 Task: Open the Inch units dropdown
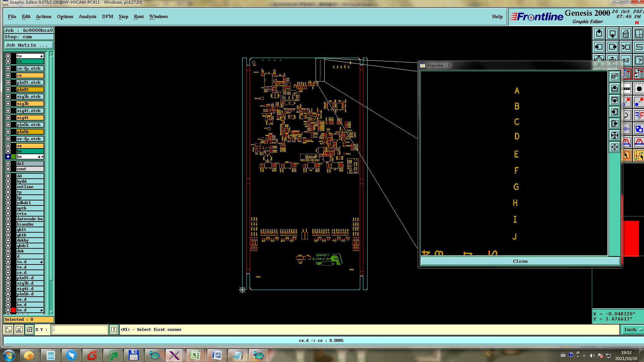point(633,329)
